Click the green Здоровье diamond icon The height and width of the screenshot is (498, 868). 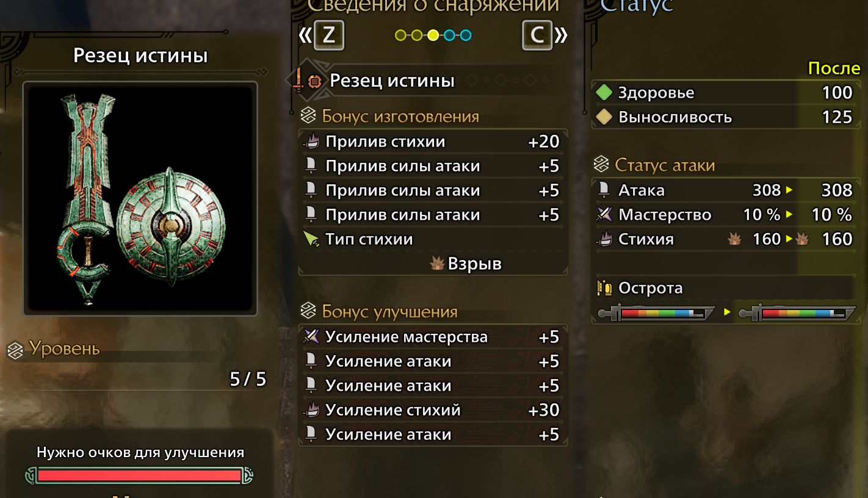[604, 93]
